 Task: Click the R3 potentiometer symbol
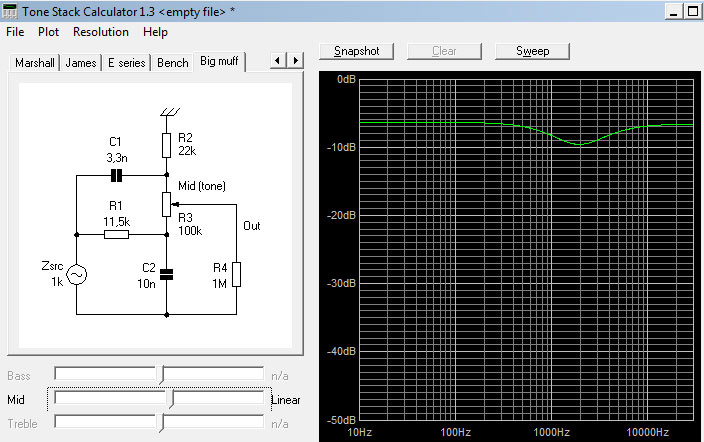(x=167, y=204)
